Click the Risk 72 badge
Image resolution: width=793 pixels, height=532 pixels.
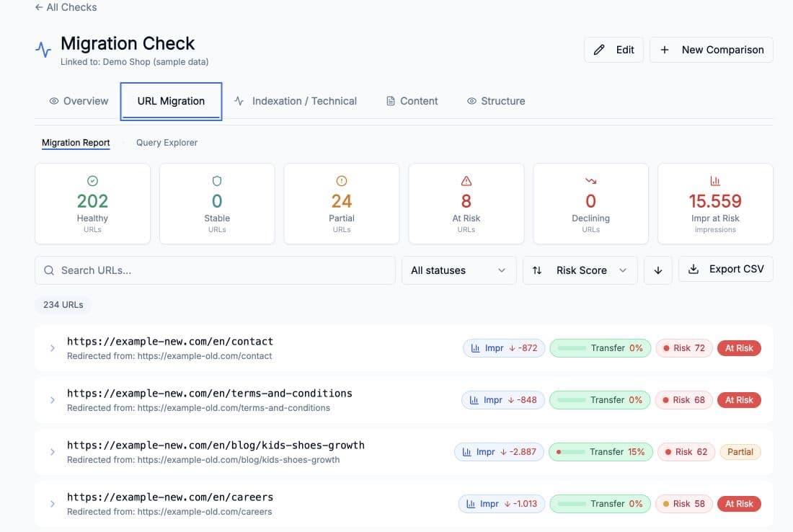point(683,348)
